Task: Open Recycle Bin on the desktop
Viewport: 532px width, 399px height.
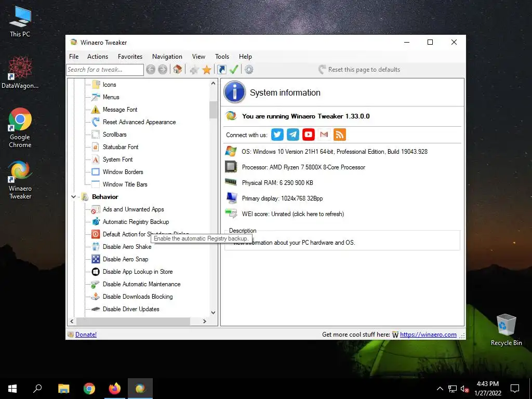Action: (x=506, y=330)
